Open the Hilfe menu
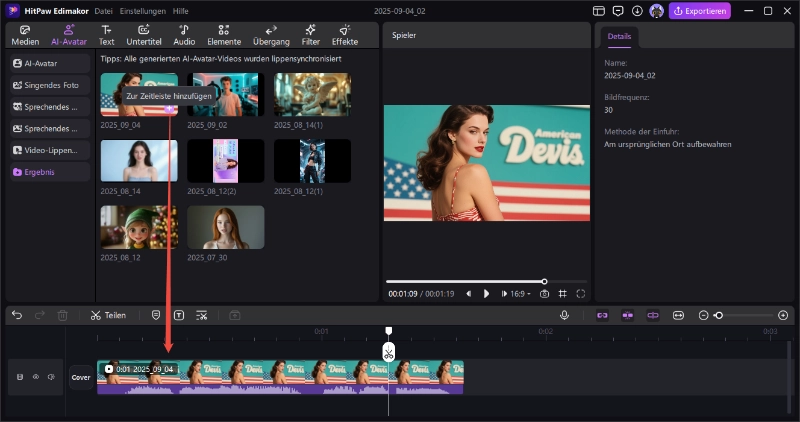This screenshot has height=422, width=800. [181, 11]
